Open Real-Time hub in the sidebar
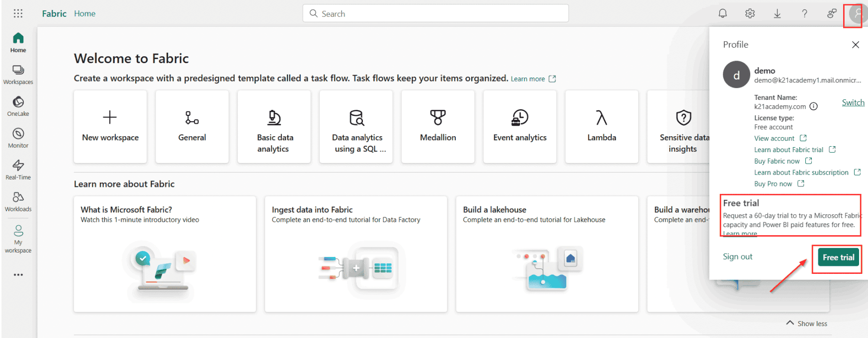This screenshot has height=338, width=868. [18, 170]
